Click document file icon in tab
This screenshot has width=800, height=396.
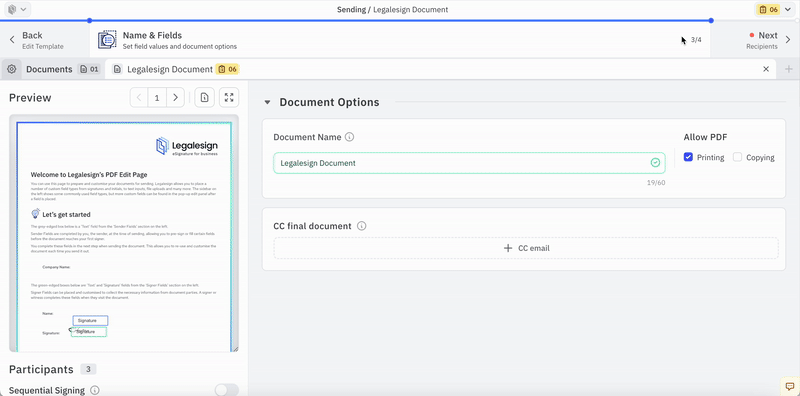tap(117, 69)
